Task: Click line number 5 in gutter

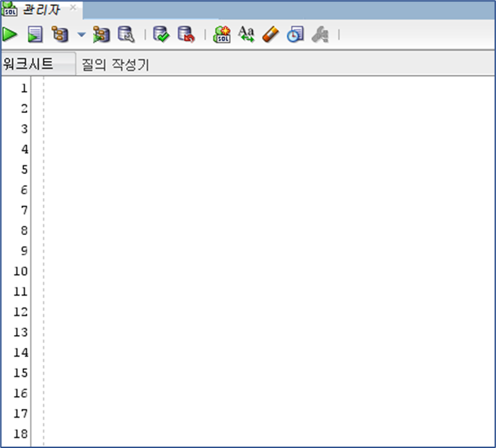Action: 25,169
